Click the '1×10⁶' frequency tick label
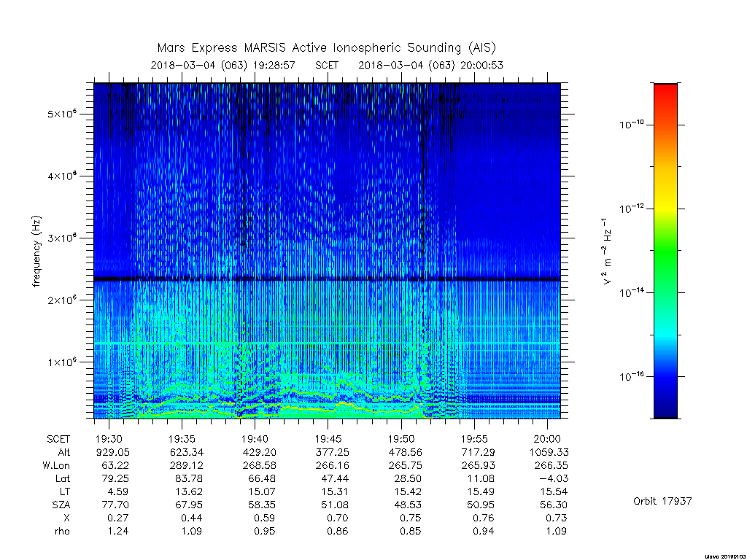This screenshot has width=747, height=560. pyautogui.click(x=62, y=362)
